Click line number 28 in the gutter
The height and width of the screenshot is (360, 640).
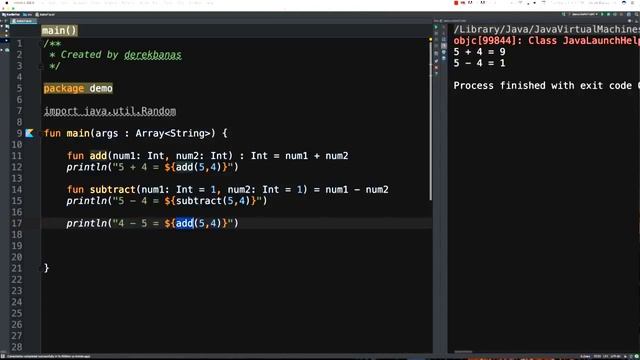point(17,347)
